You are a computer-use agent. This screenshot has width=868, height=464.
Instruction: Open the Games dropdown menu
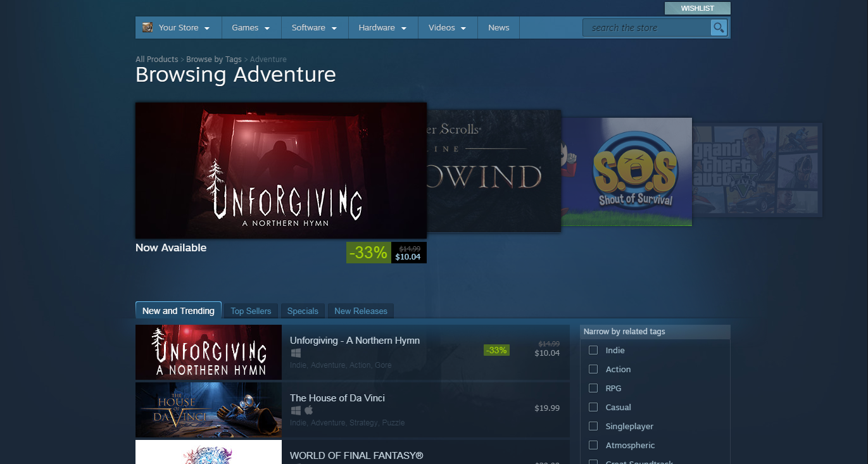coord(251,27)
